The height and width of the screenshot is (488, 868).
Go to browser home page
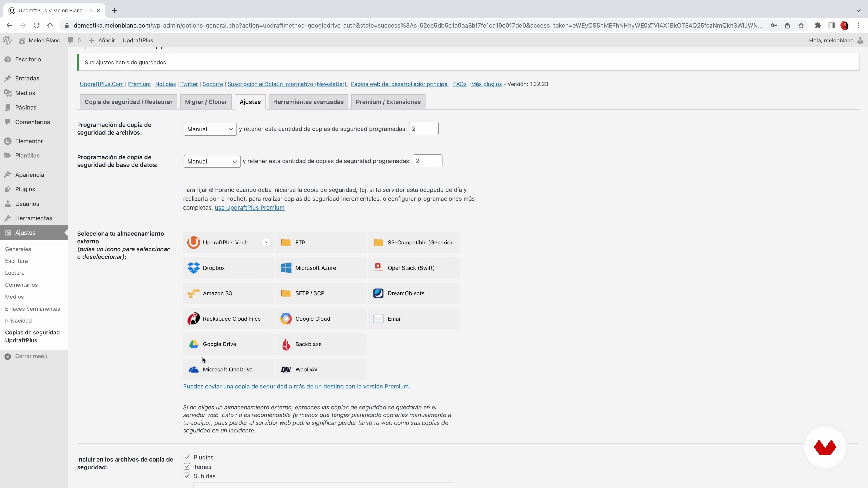pos(50,26)
